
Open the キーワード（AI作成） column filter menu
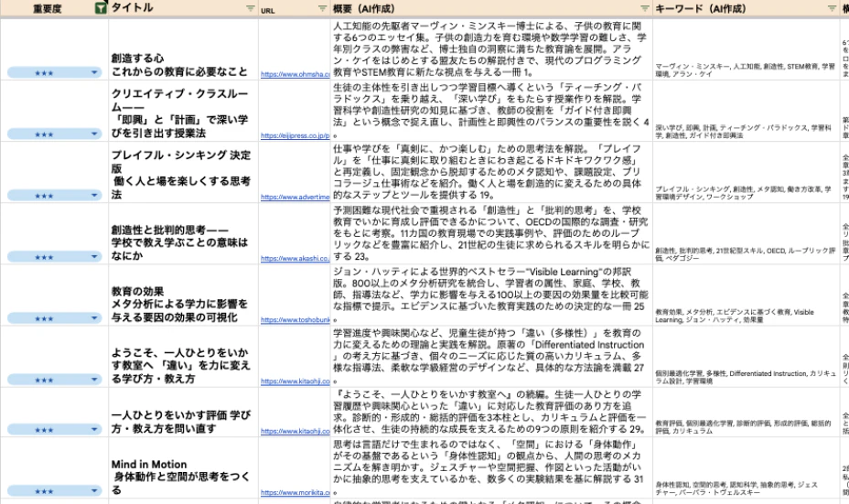coord(832,8)
